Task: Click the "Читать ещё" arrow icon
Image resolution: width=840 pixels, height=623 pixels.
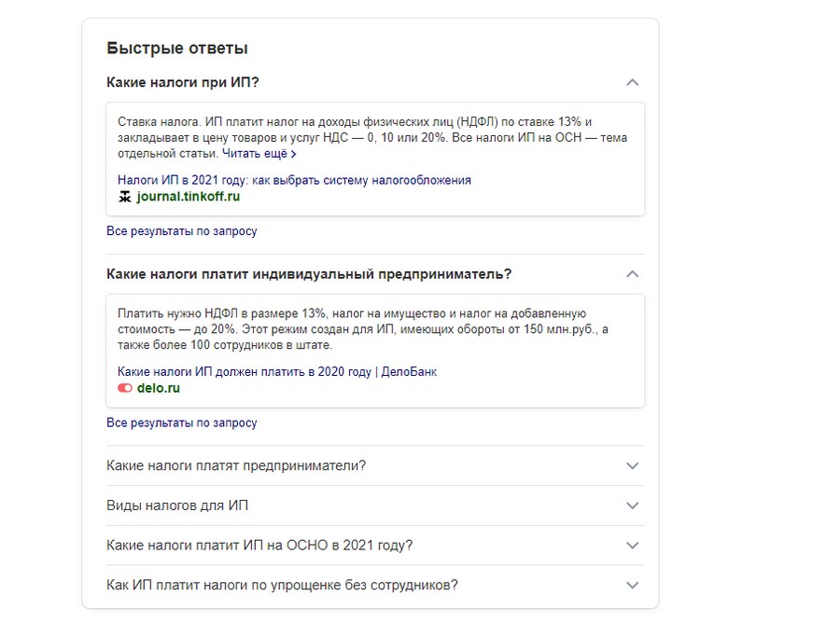Action: 293,154
